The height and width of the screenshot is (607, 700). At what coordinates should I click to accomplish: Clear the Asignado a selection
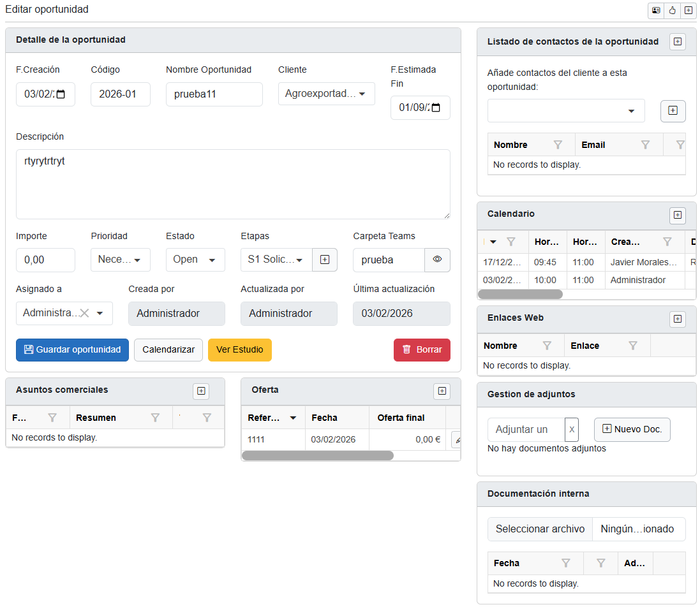(x=84, y=313)
